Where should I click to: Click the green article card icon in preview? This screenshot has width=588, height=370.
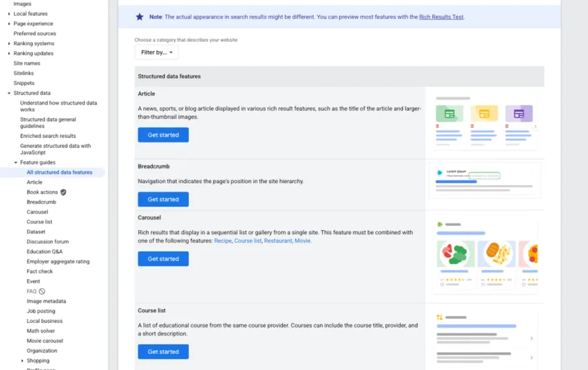tap(449, 113)
